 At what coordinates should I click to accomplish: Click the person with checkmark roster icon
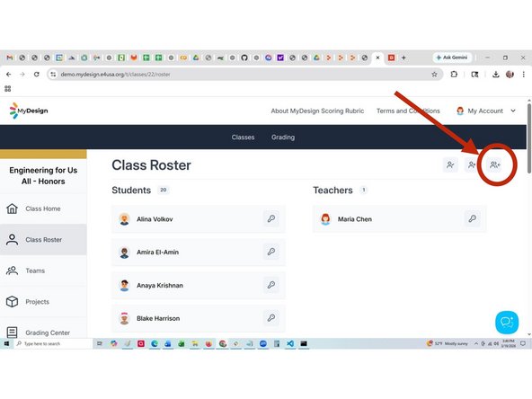pos(450,164)
